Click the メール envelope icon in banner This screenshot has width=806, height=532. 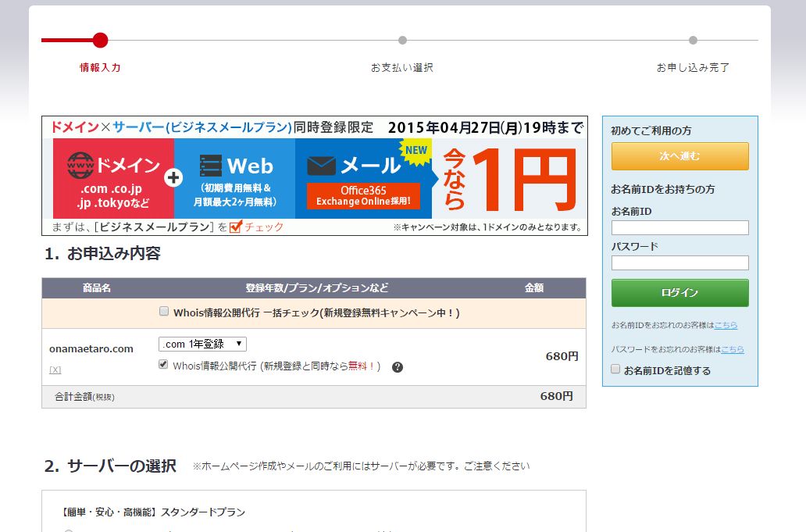tap(321, 166)
